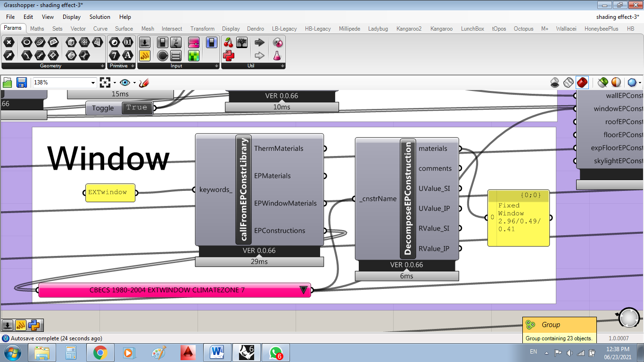The height and width of the screenshot is (362, 644).
Task: Toggle the preview eye icon in canvas toolbar
Action: pyautogui.click(x=124, y=82)
